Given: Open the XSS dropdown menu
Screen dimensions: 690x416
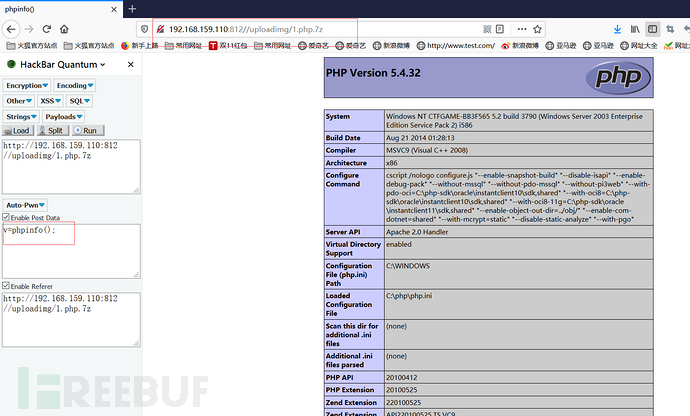Looking at the screenshot, I should coord(50,101).
